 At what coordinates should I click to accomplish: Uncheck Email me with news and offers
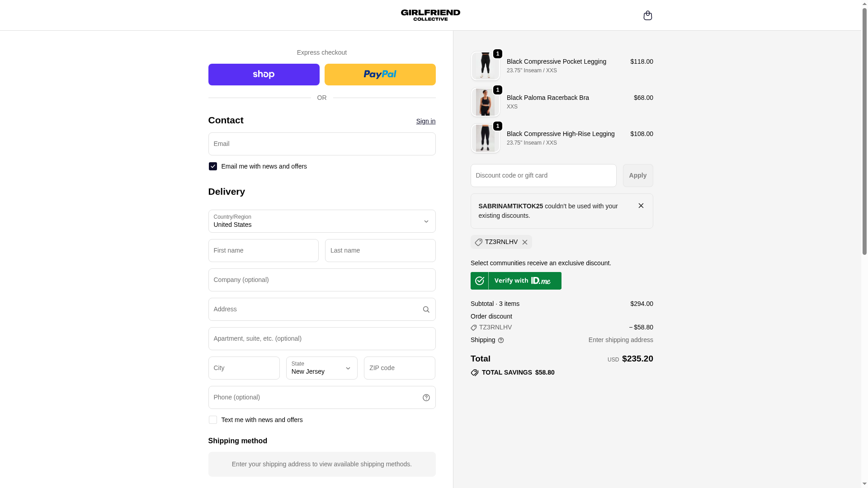point(212,166)
